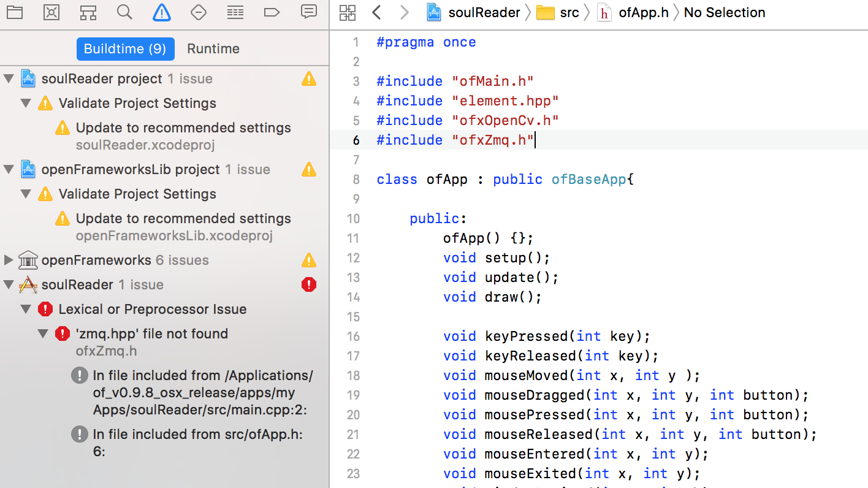868x488 pixels.
Task: Collapse the openFrameworksLib project group
Action: coord(9,170)
